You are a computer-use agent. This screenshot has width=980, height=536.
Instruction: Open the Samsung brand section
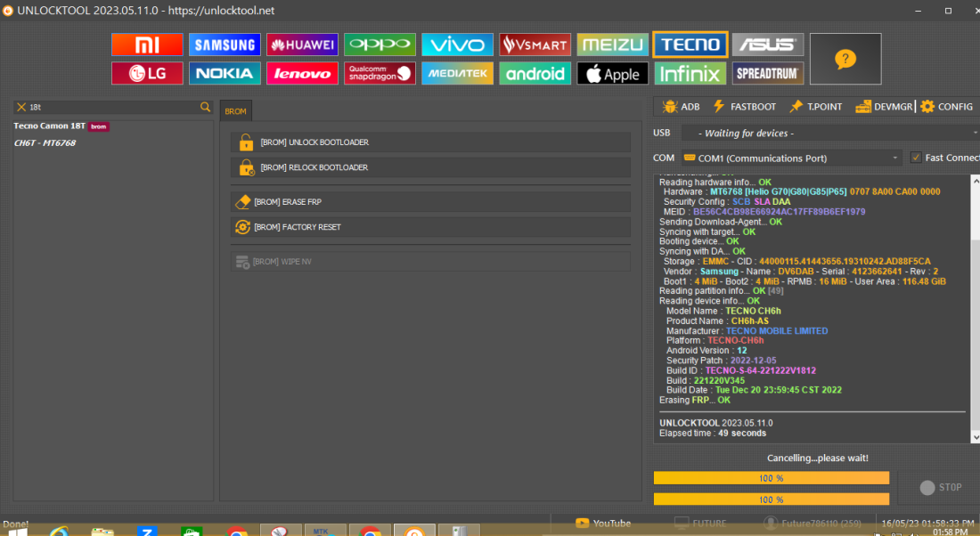[x=225, y=45]
